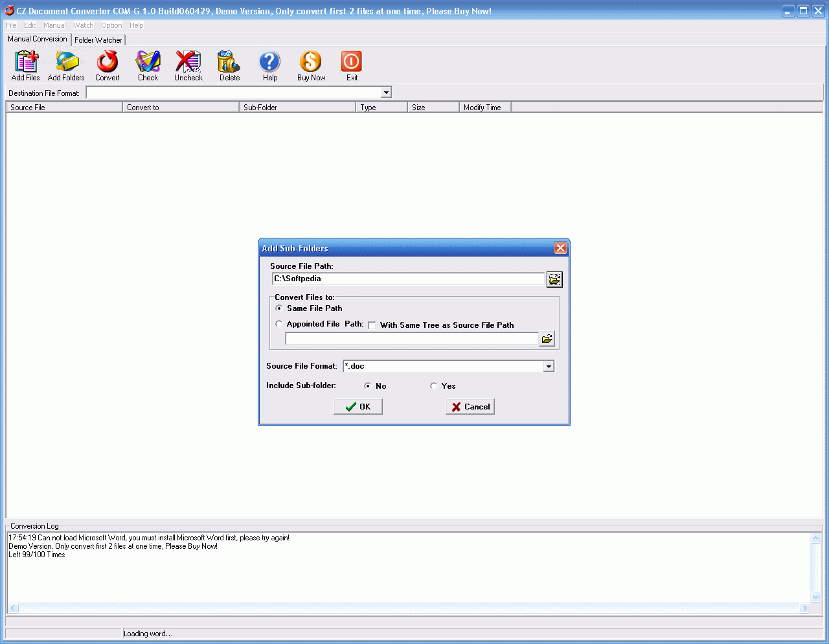
Task: Confirm with the OK button
Action: coord(358,406)
